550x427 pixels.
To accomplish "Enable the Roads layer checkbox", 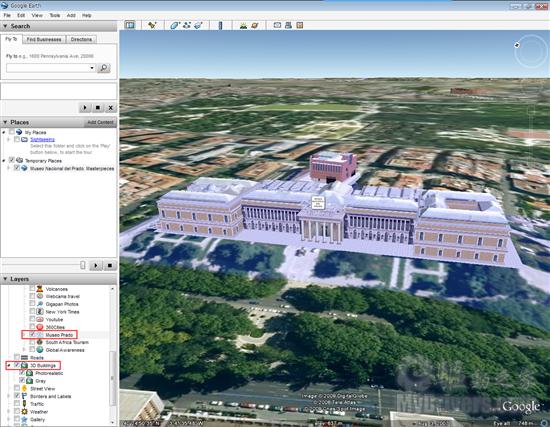I will 16,358.
